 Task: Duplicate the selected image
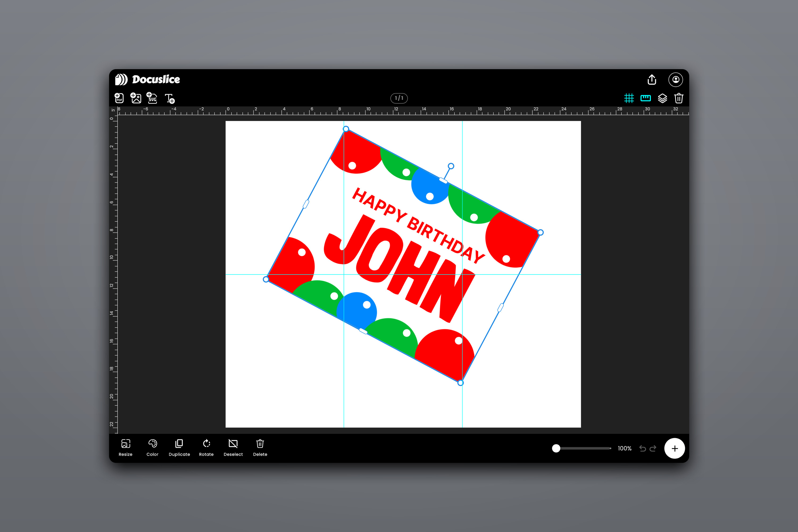[179, 447]
